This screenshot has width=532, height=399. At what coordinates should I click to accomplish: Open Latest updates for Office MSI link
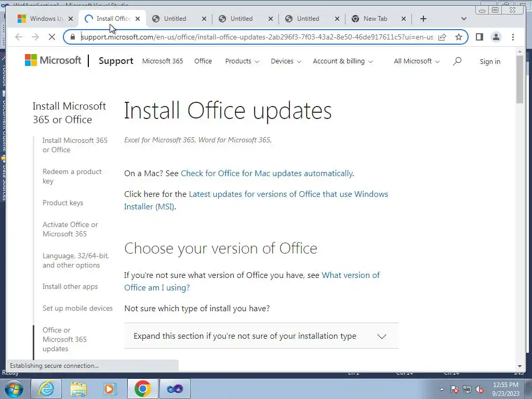coord(256,200)
